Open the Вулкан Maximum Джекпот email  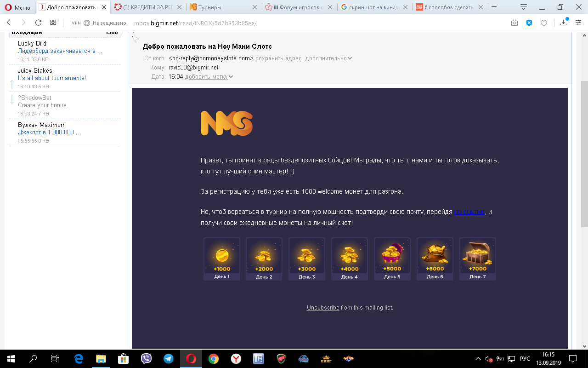pos(65,132)
